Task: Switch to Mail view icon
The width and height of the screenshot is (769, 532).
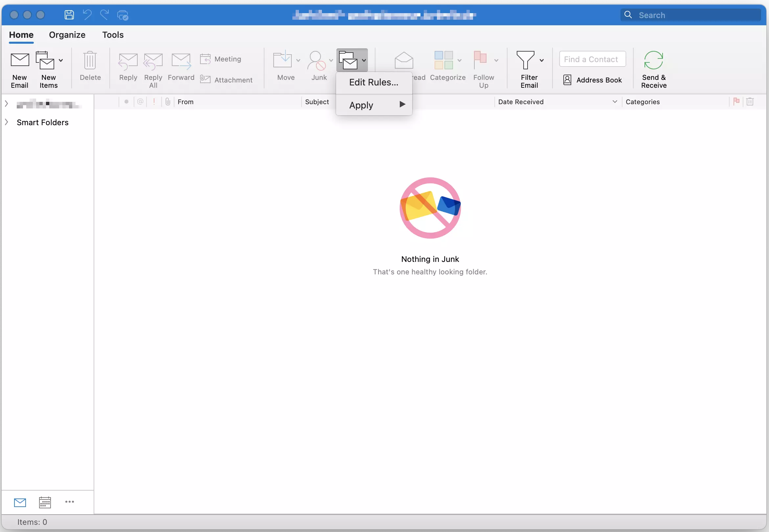Action: click(20, 502)
